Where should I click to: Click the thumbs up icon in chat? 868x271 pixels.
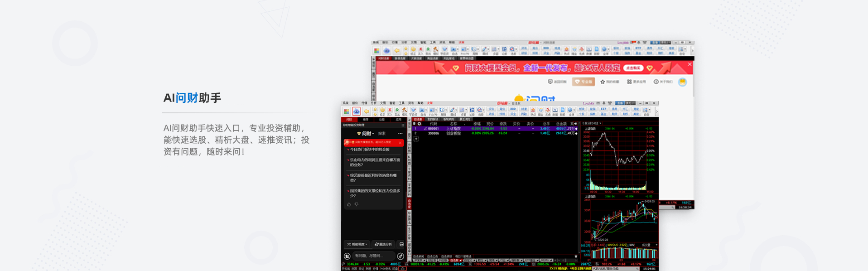point(349,205)
